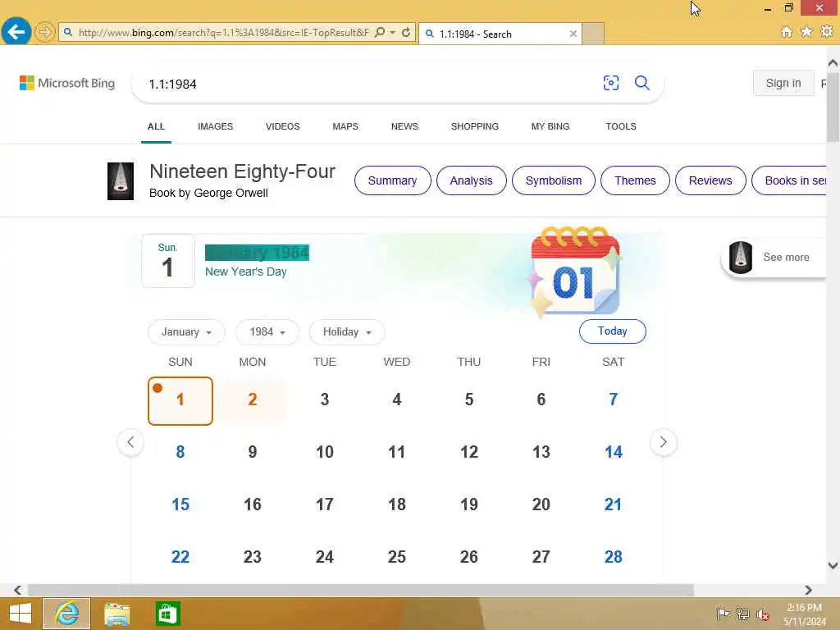840x630 pixels.
Task: Go back using the browser back arrow
Action: coord(16,32)
